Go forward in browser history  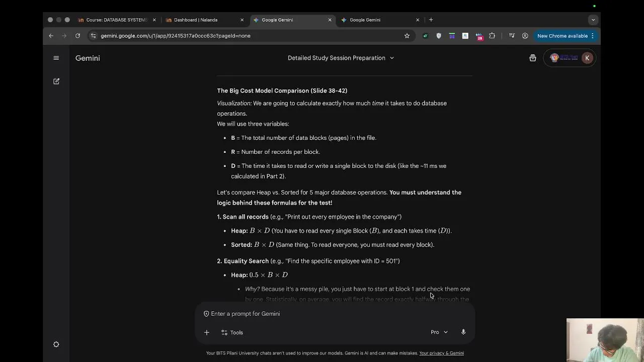[64, 36]
